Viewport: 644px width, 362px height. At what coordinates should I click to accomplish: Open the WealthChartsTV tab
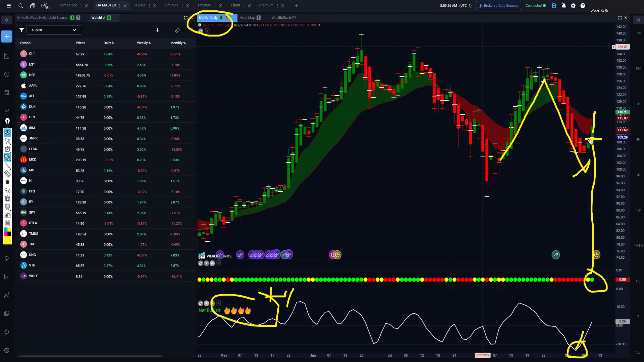[284, 18]
